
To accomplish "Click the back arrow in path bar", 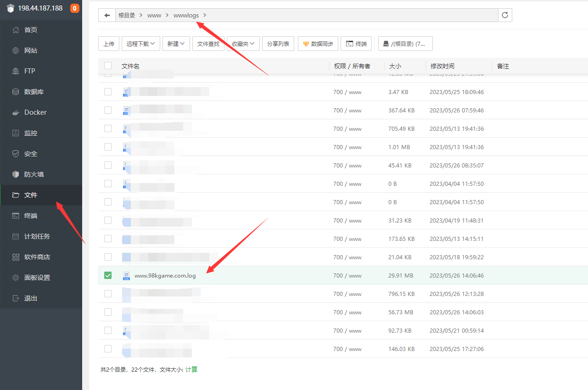I will pyautogui.click(x=107, y=15).
